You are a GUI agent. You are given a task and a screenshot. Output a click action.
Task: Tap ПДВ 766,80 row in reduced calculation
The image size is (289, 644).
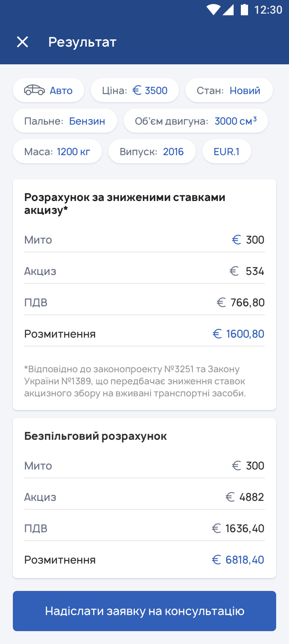pyautogui.click(x=144, y=303)
